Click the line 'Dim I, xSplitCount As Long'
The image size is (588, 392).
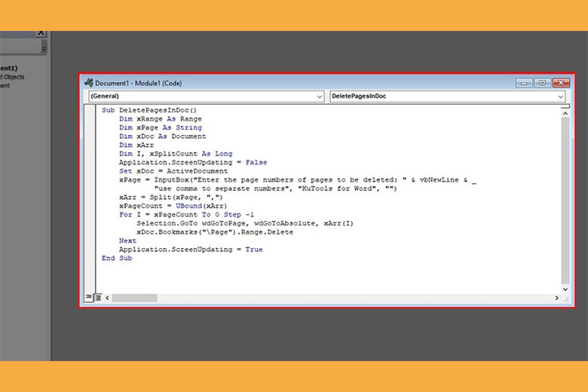click(x=176, y=154)
